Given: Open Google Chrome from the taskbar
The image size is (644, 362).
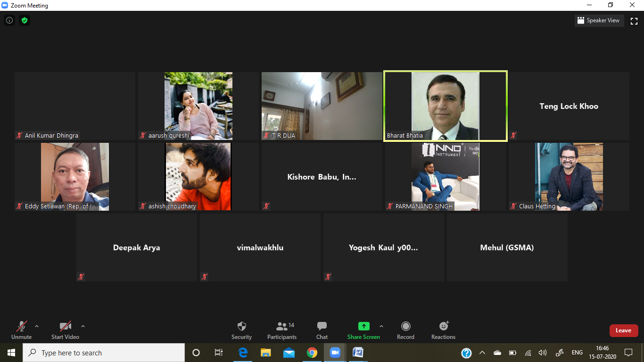Looking at the screenshot, I should (x=312, y=353).
